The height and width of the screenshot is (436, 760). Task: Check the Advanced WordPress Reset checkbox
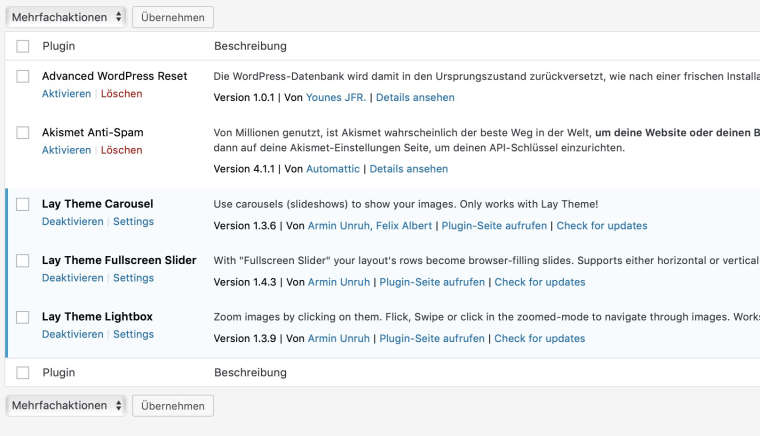23,76
